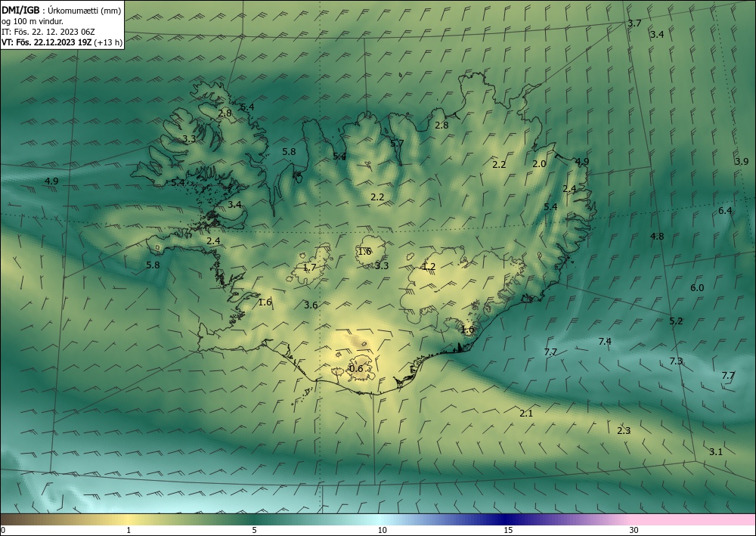756x536 pixels.
Task: Click the 6.0 value offshore to the east
Action: pyautogui.click(x=697, y=288)
